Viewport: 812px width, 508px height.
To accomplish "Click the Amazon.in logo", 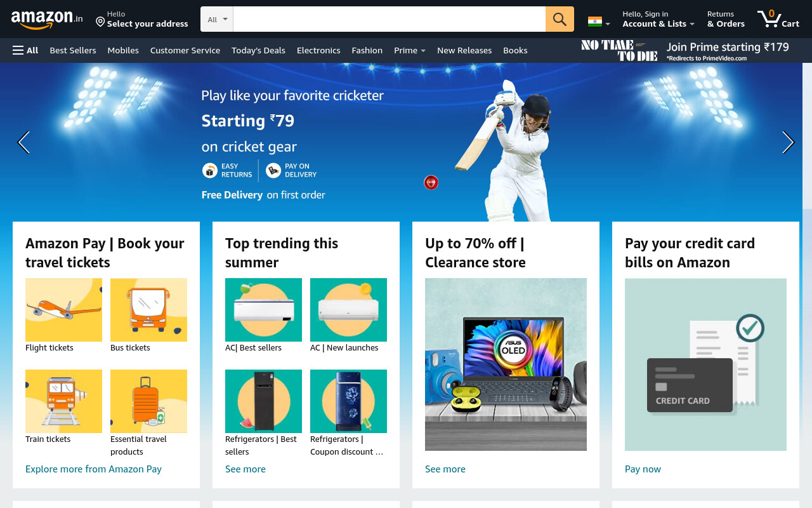I will [x=47, y=20].
